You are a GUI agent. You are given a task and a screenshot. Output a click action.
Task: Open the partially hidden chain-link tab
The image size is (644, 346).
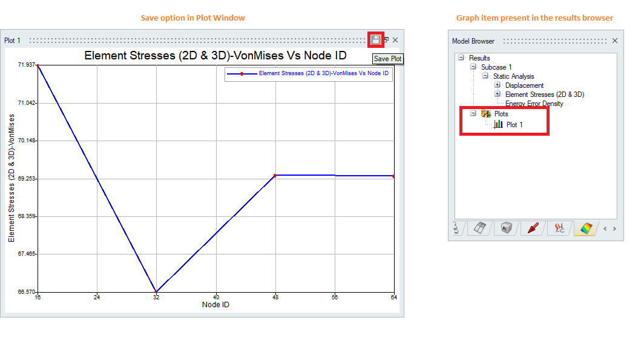point(457,228)
